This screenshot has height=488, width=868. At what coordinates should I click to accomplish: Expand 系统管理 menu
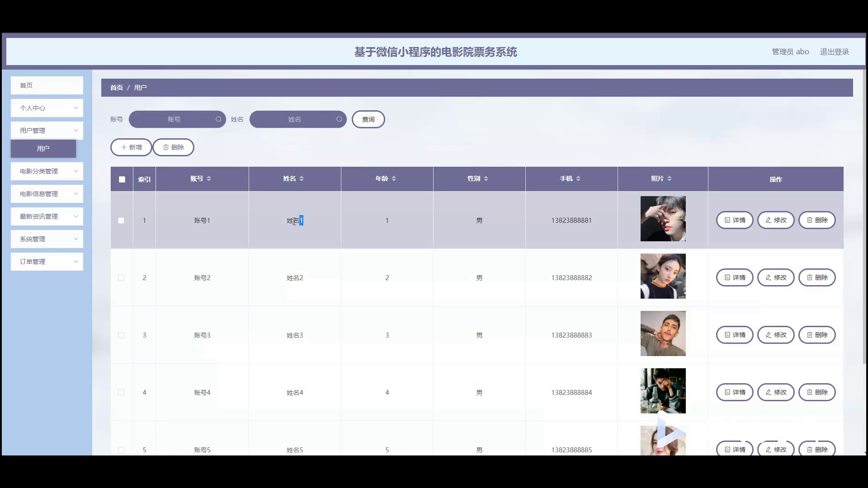47,239
